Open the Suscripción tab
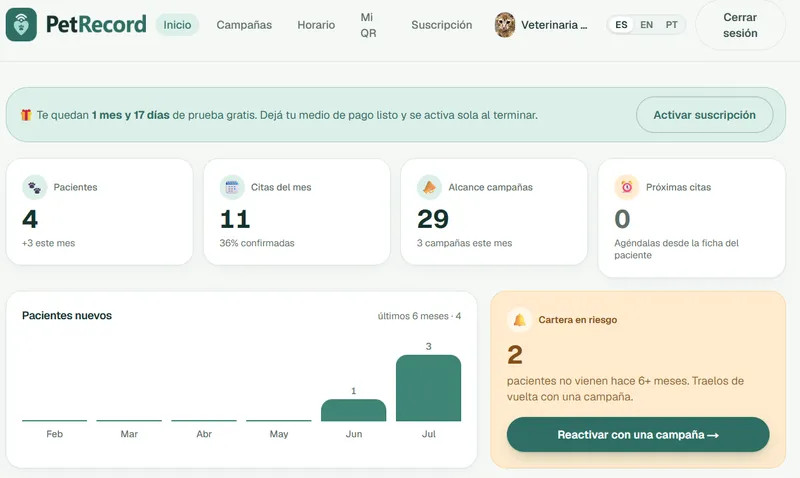The width and height of the screenshot is (800, 478). pos(441,24)
